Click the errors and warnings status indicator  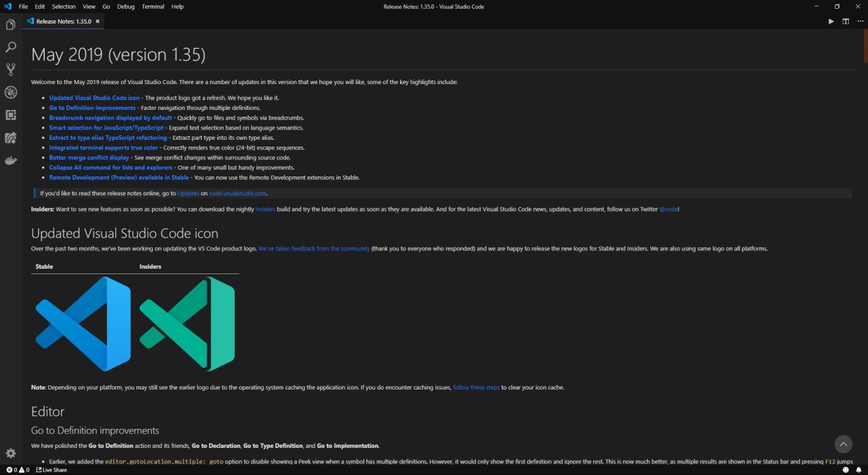tap(18, 470)
